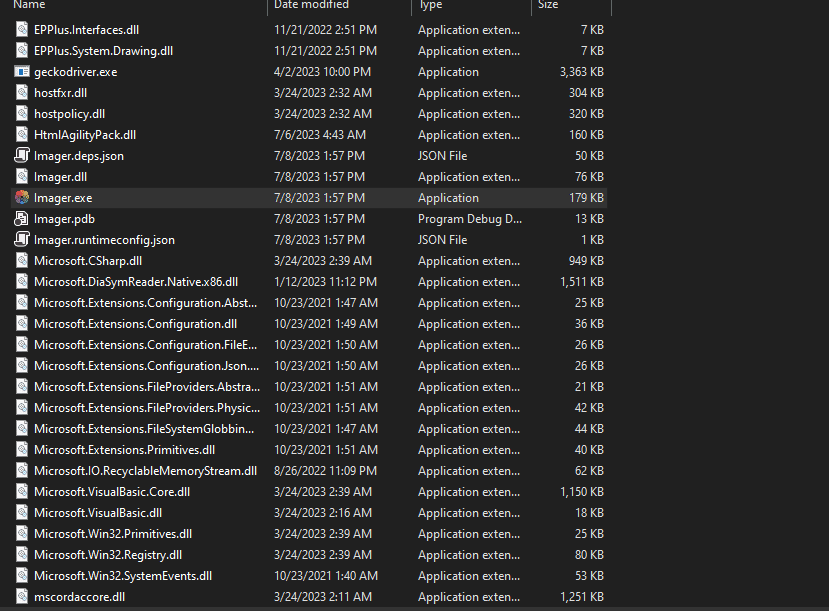Click the HtmlAgilityPack.dll file icon
The image size is (829, 611).
click(22, 135)
